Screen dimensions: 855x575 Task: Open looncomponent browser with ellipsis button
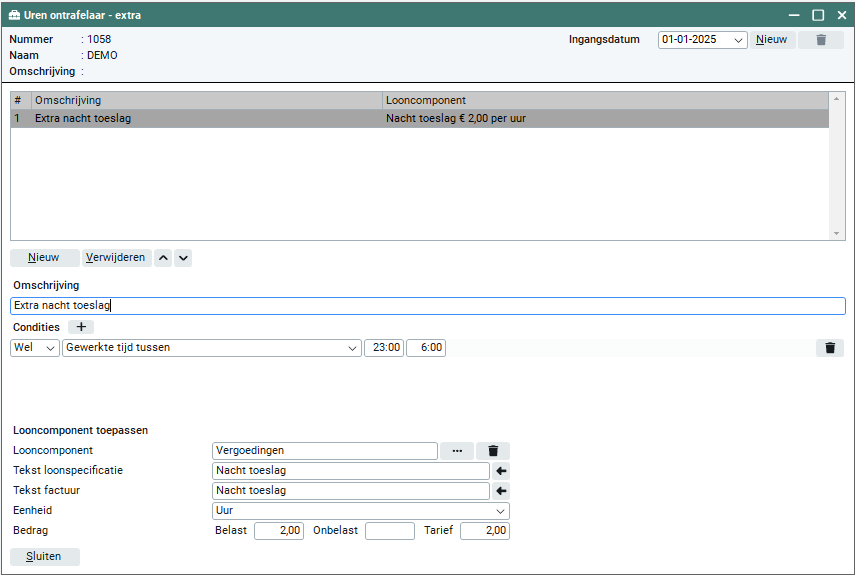click(456, 451)
